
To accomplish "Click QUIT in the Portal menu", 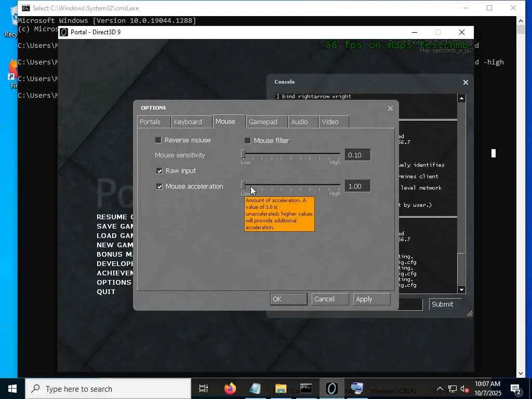I will [x=106, y=292].
